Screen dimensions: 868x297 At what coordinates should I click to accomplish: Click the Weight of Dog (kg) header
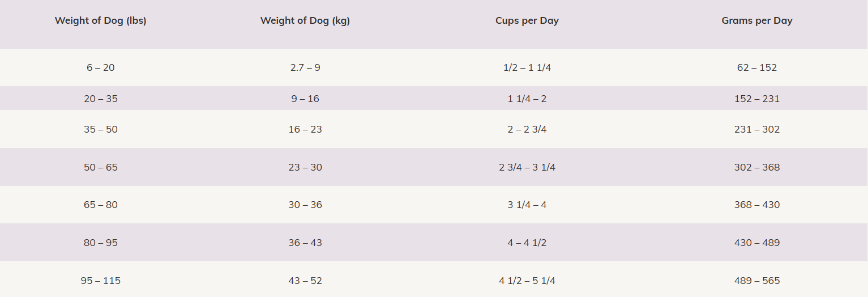click(x=305, y=21)
